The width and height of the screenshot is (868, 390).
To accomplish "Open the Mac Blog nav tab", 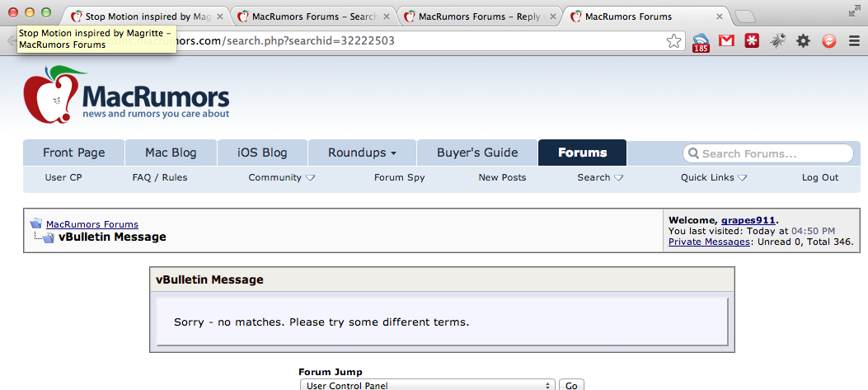I will coord(171,153).
